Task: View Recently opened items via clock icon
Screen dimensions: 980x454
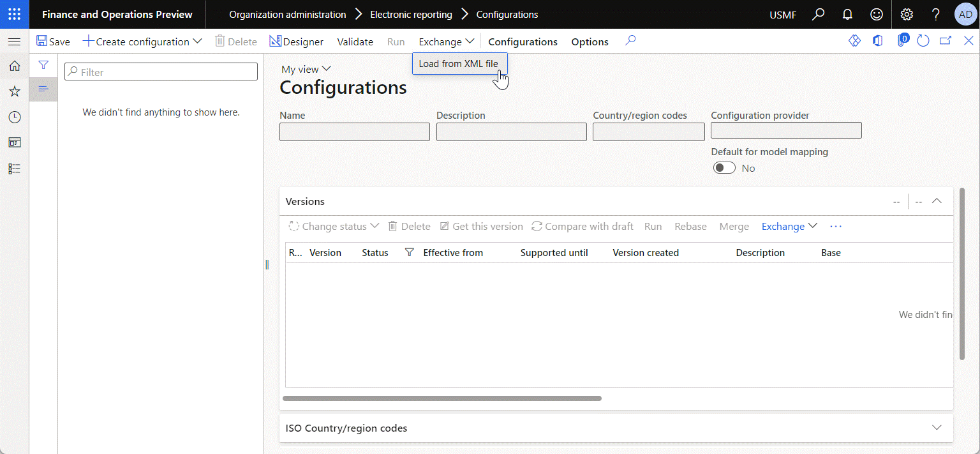Action: point(14,117)
